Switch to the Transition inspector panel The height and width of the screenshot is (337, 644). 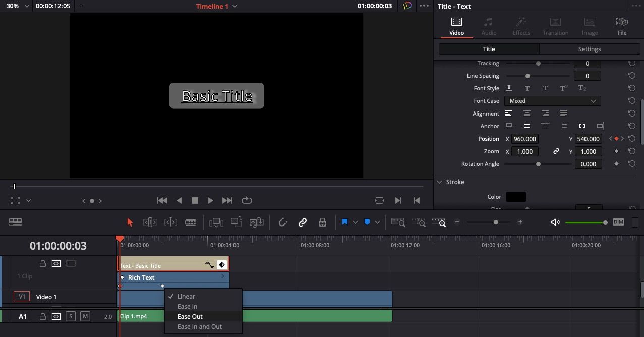click(555, 25)
